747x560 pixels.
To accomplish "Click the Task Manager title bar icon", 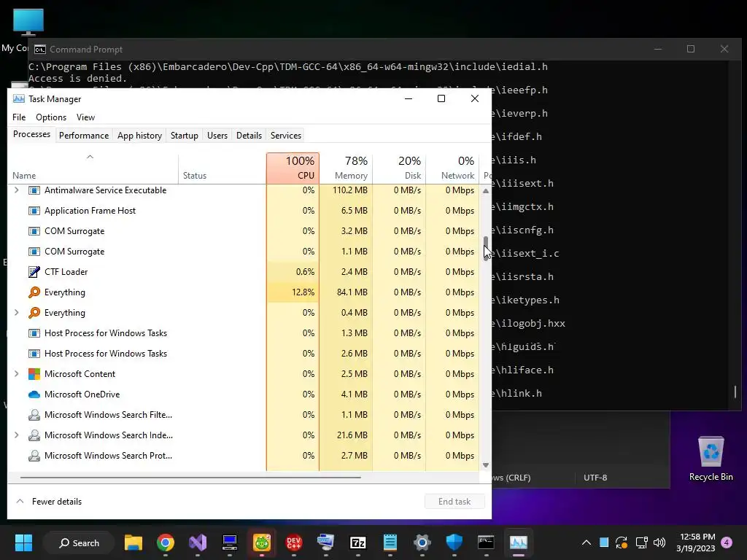I will click(18, 98).
